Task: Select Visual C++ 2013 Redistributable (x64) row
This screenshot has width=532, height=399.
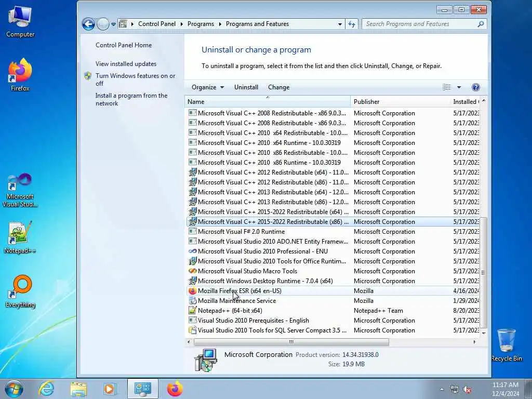Action: point(333,192)
